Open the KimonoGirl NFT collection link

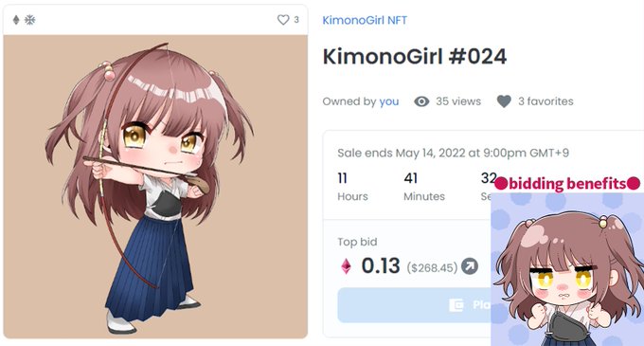365,20
